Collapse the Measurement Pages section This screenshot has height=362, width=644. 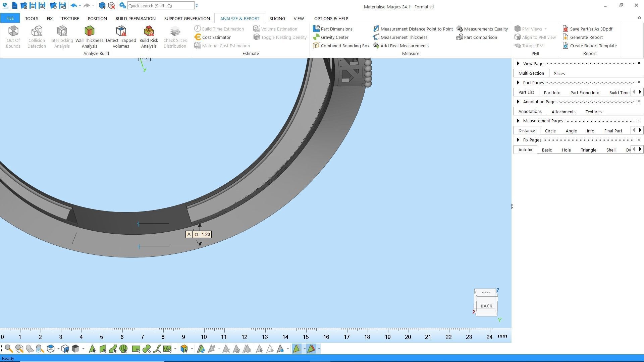[518, 121]
